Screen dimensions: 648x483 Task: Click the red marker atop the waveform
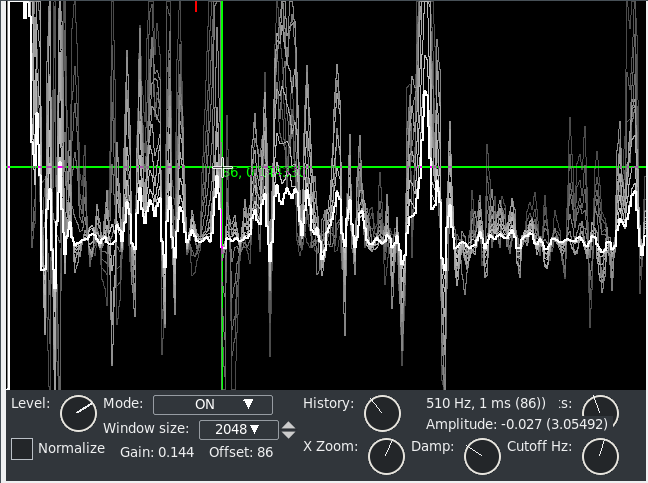196,6
